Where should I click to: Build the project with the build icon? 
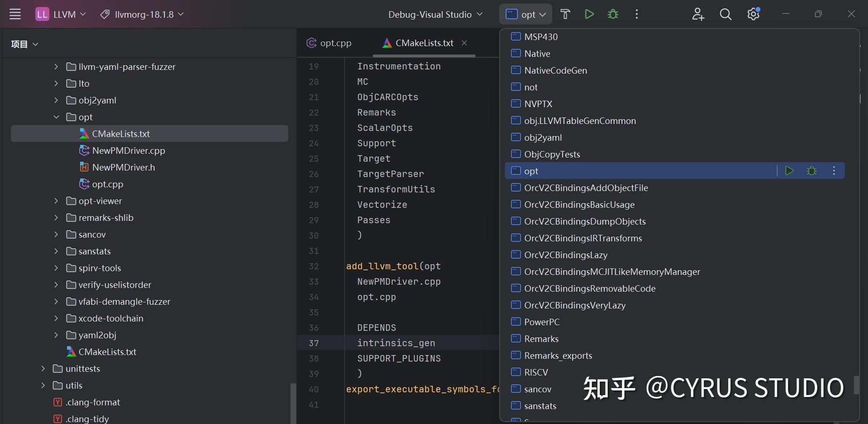pos(565,14)
